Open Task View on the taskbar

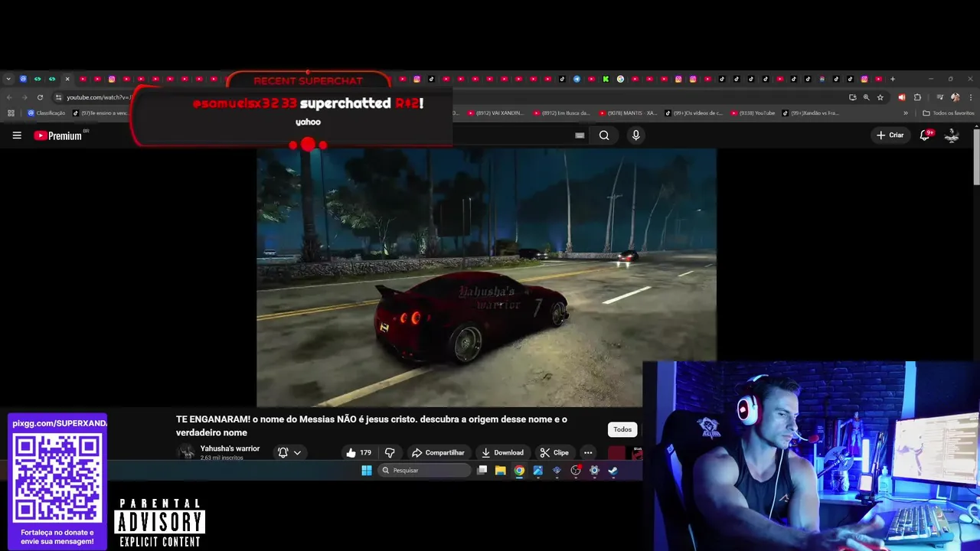[482, 471]
